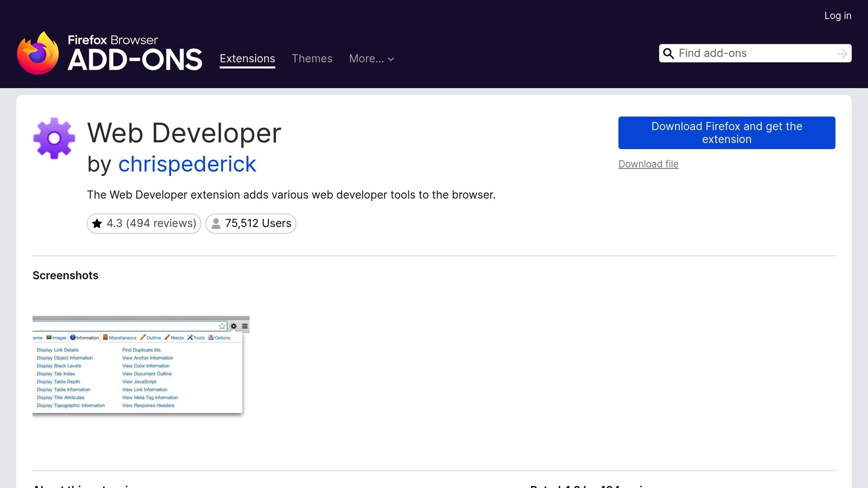This screenshot has height=488, width=868.
Task: Click the Web Developer heading
Action: [x=184, y=133]
